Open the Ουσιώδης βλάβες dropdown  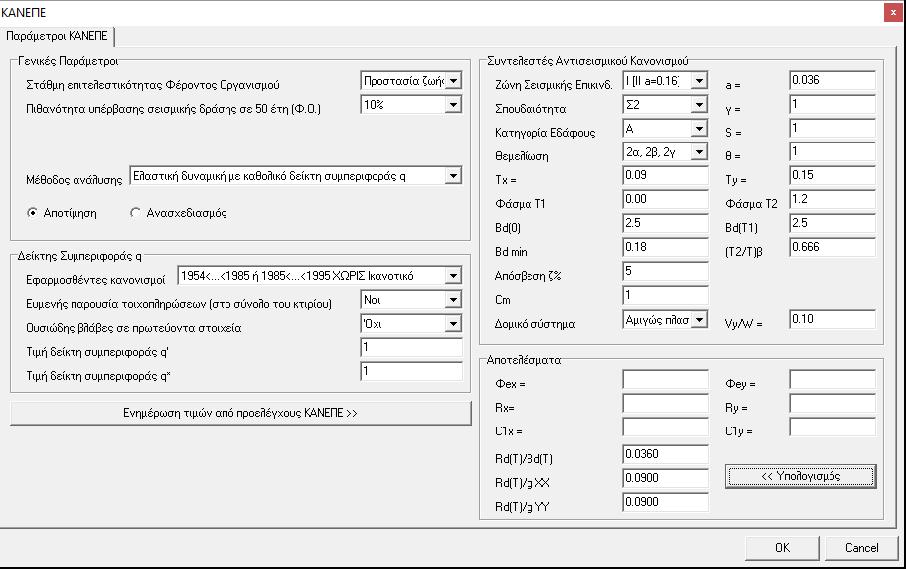(411, 323)
